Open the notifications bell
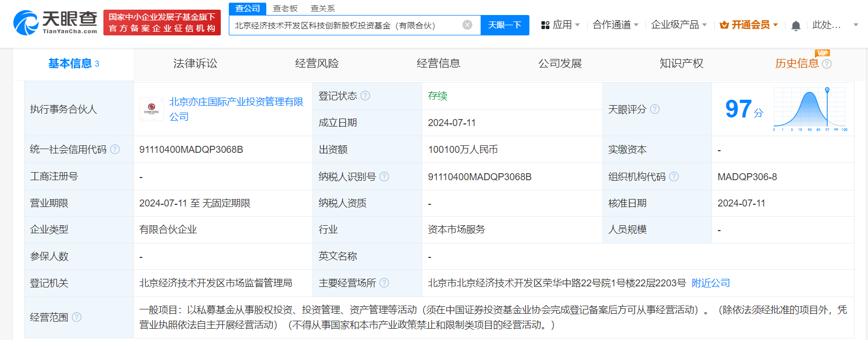The image size is (868, 340). click(796, 25)
